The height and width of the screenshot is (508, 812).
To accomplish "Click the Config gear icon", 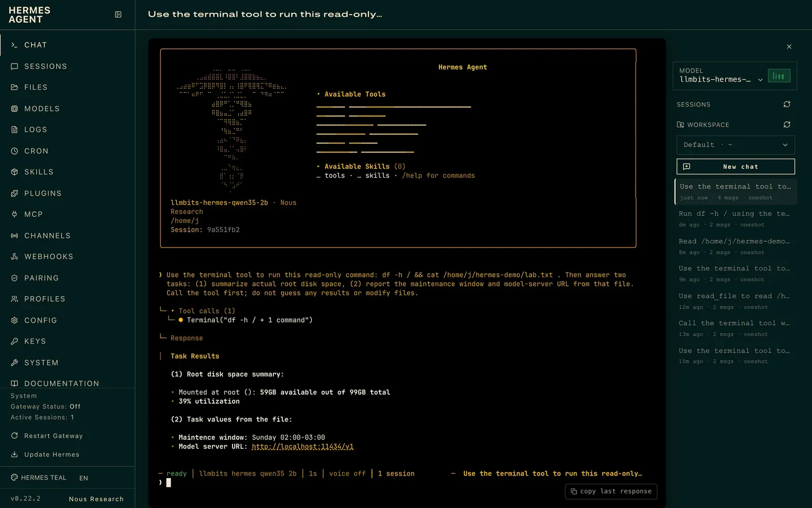I will click(x=14, y=321).
